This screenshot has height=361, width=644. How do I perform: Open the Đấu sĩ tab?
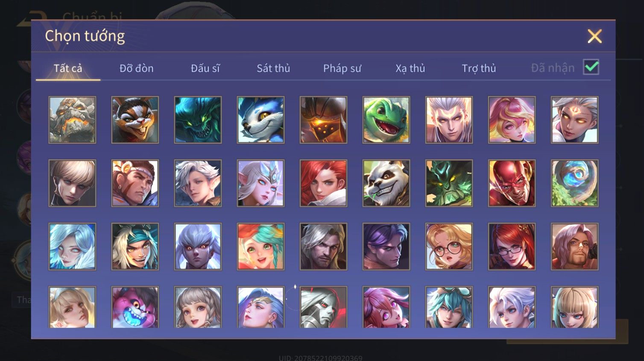click(x=205, y=68)
